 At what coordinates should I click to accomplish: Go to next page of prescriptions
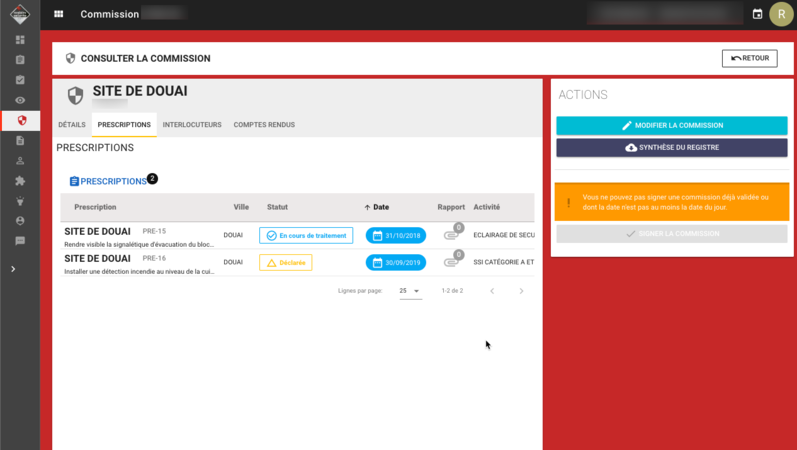click(x=521, y=291)
